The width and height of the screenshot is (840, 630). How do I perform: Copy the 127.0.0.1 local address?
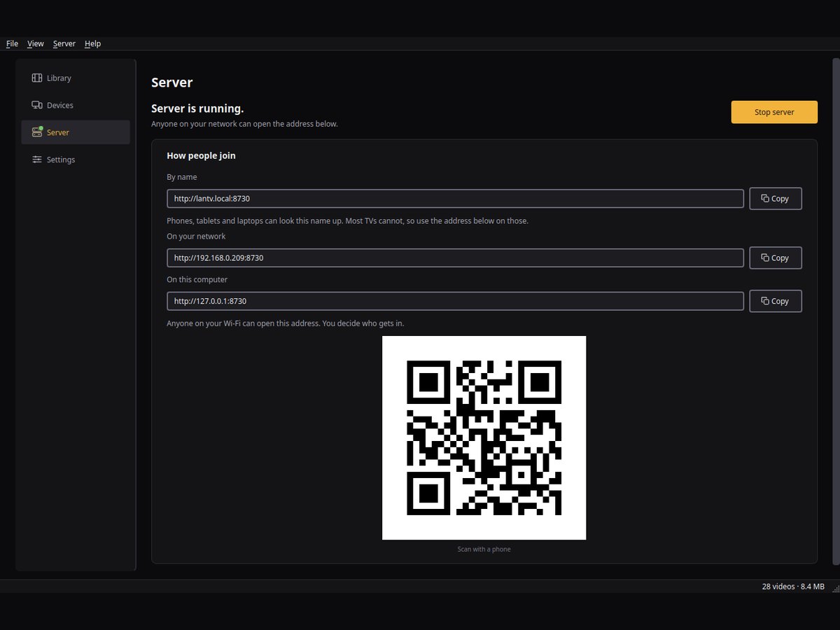click(776, 301)
